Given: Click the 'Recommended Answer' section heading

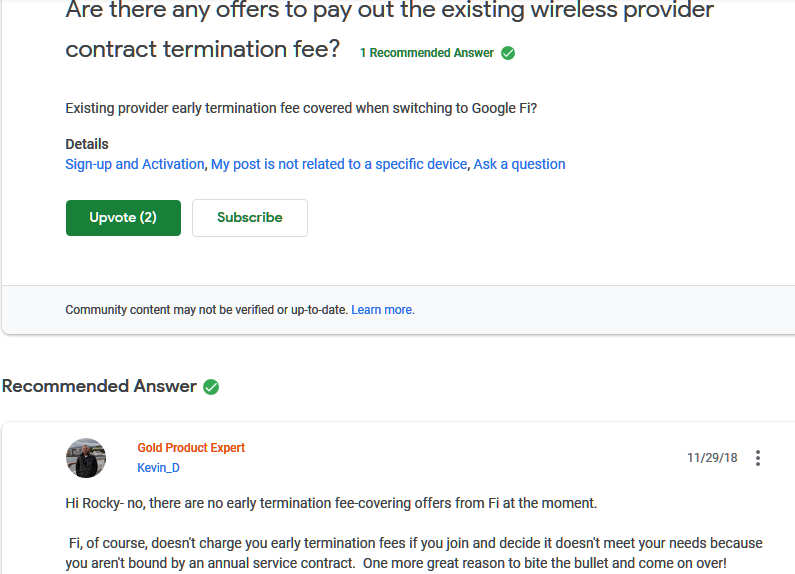Looking at the screenshot, I should coord(99,386).
